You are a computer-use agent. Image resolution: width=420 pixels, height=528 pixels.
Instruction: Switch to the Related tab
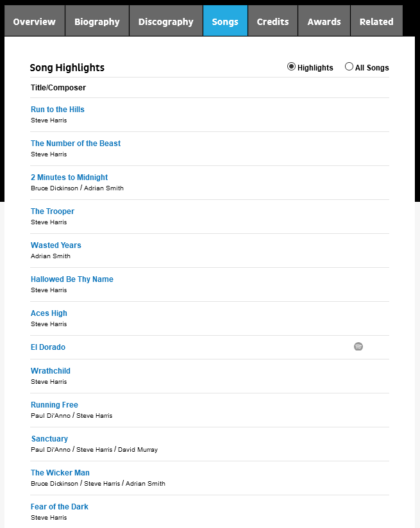pos(376,21)
